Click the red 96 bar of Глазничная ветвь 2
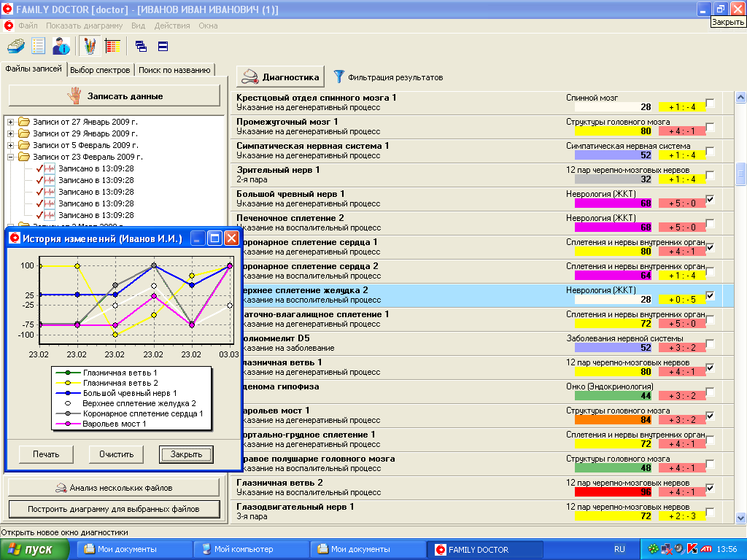Screen dimensions: 747x560 point(614,492)
